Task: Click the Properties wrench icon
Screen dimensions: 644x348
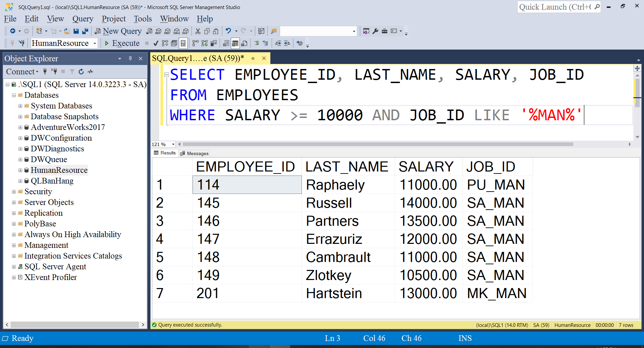Action: (375, 31)
